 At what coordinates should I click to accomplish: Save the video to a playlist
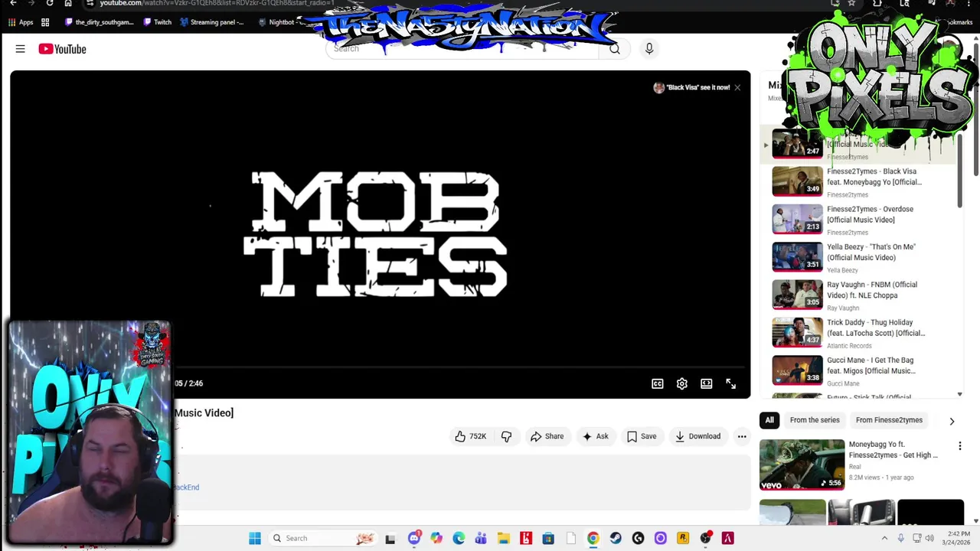pos(641,436)
